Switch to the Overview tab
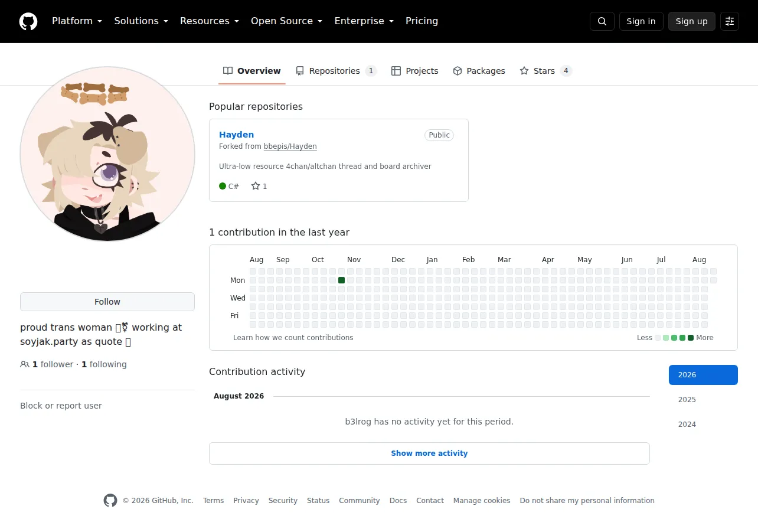The width and height of the screenshot is (758, 532). point(252,71)
